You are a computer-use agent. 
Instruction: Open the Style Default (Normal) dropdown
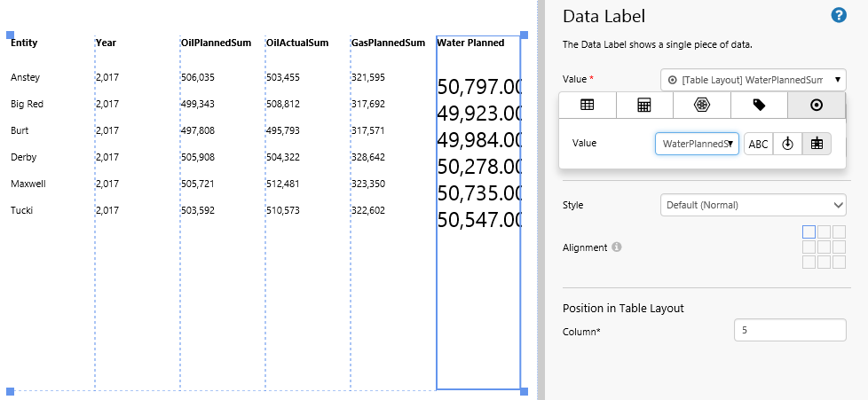[753, 205]
